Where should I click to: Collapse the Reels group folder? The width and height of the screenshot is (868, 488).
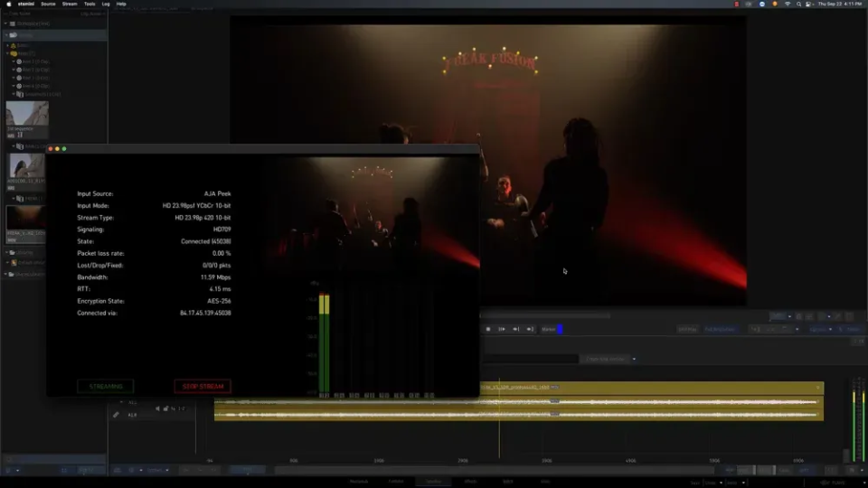click(8, 53)
